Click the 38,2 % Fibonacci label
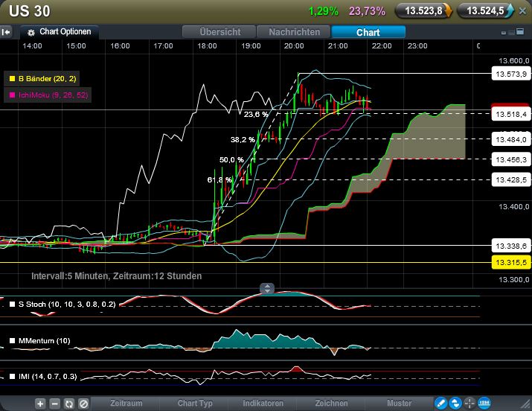 click(x=243, y=139)
